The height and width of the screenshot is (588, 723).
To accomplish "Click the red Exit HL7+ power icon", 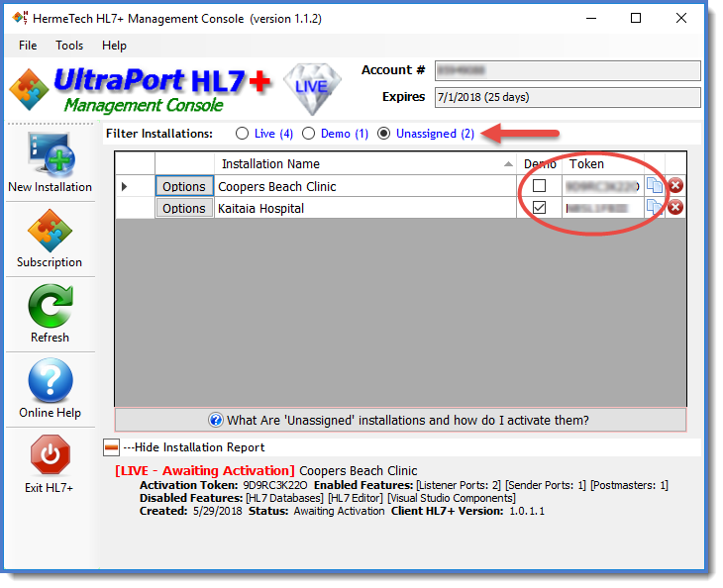I will point(51,454).
